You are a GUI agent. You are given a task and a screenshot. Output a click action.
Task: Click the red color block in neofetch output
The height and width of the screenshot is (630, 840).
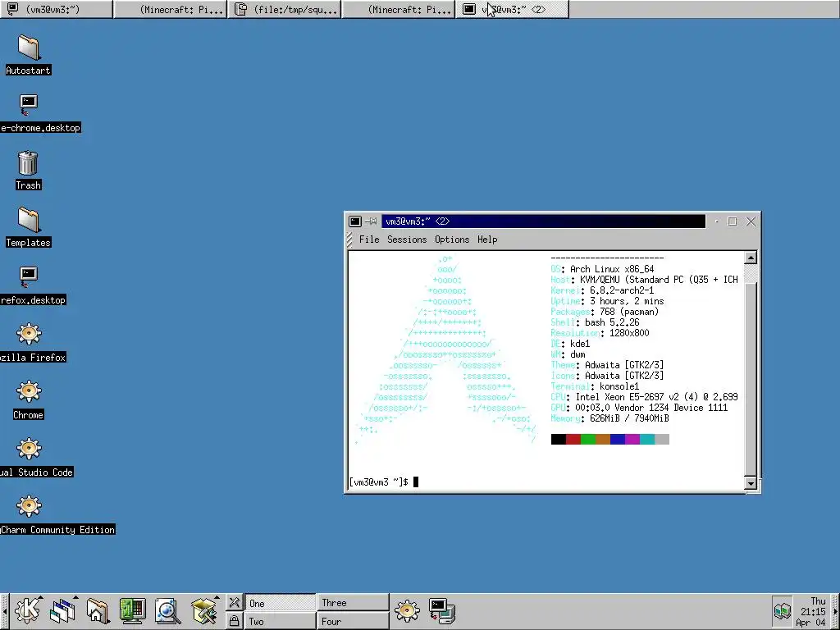[x=573, y=440]
